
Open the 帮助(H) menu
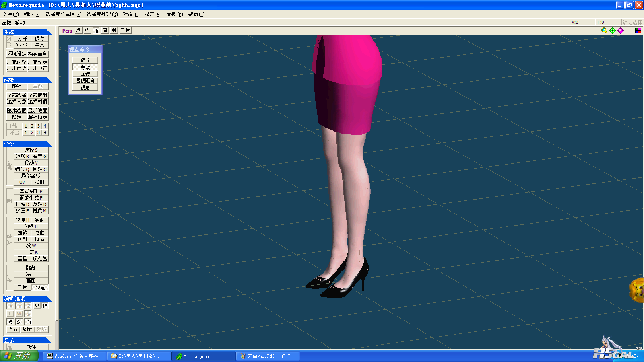pos(196,14)
